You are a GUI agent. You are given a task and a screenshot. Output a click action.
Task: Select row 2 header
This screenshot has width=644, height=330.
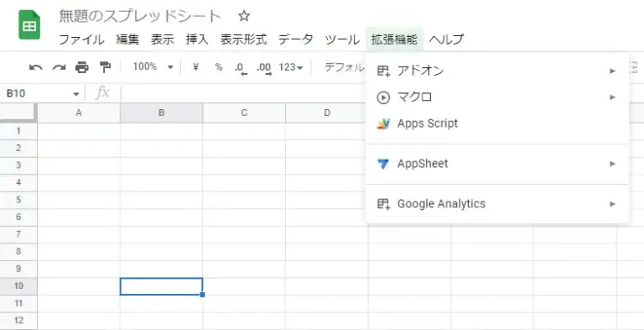click(x=18, y=149)
